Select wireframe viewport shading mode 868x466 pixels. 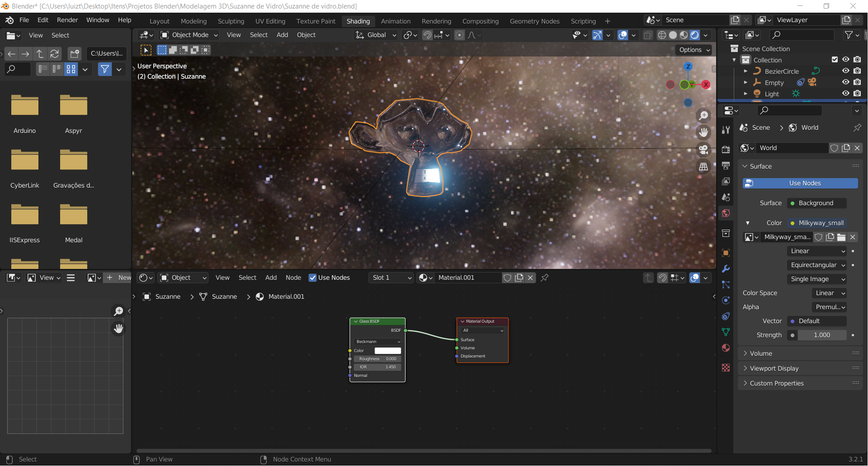[662, 35]
